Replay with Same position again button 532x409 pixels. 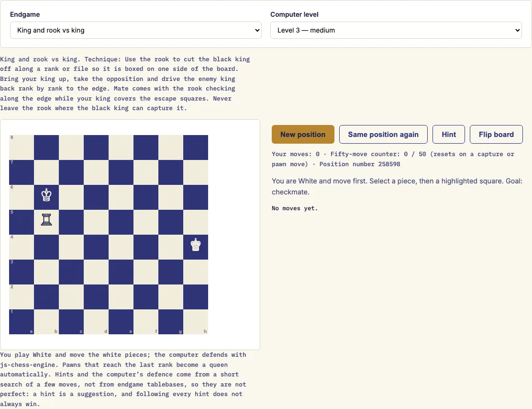click(x=383, y=135)
